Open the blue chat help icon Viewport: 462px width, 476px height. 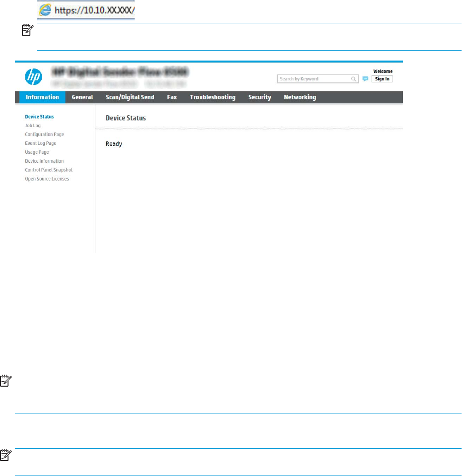coord(365,79)
